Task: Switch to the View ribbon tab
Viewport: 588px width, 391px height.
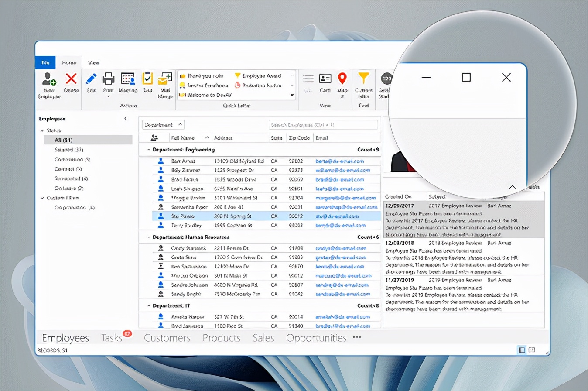Action: (93, 62)
